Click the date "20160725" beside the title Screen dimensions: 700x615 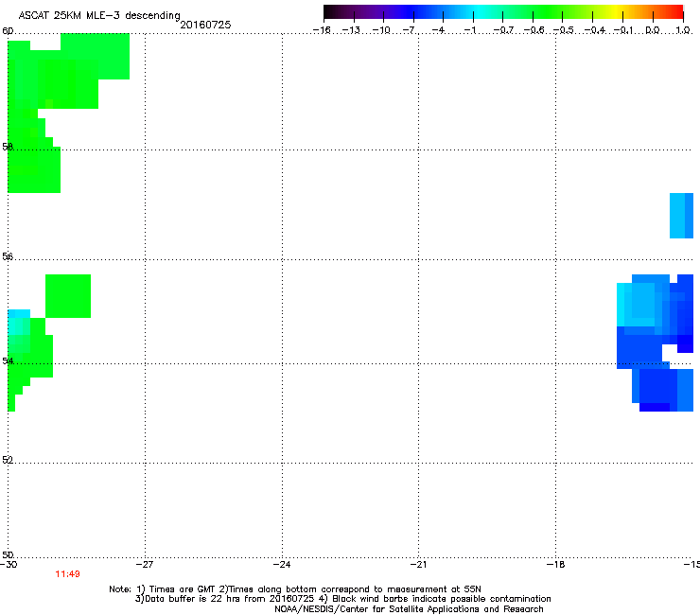pos(205,25)
